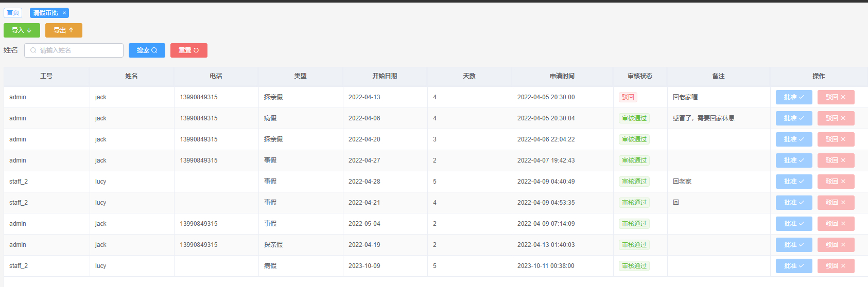Approve the 2022-04-06 病假 request
868x287 pixels.
[793, 118]
